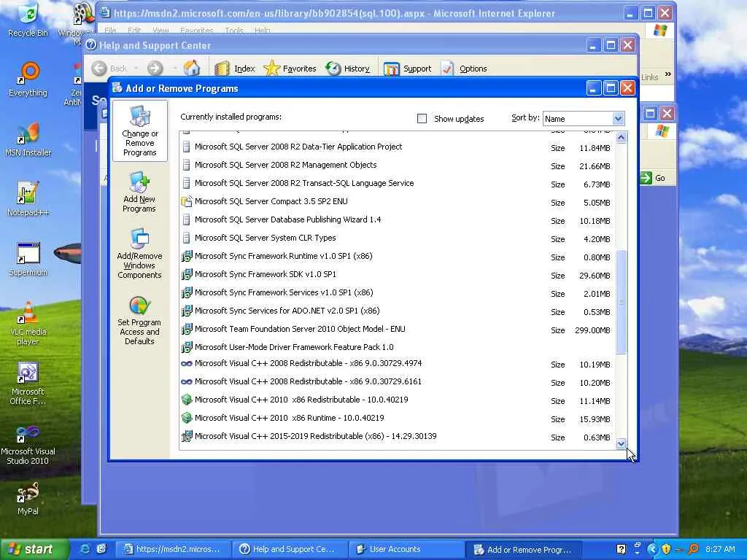This screenshot has width=747, height=560.
Task: Open Options in Help and Support Center
Action: tap(463, 69)
